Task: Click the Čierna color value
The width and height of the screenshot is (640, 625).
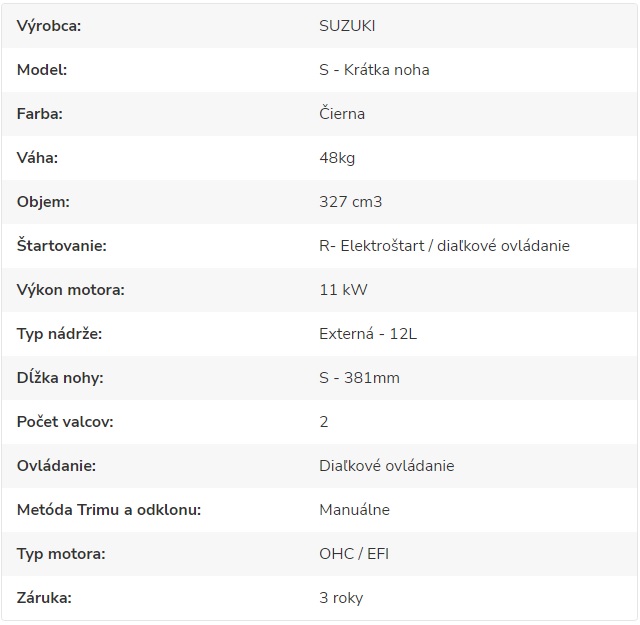Action: pyautogui.click(x=342, y=113)
